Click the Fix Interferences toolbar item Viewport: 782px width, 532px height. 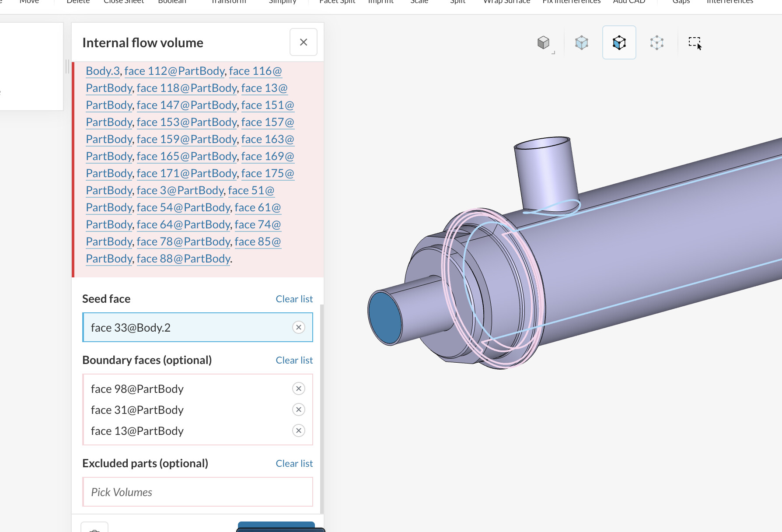tap(571, 2)
